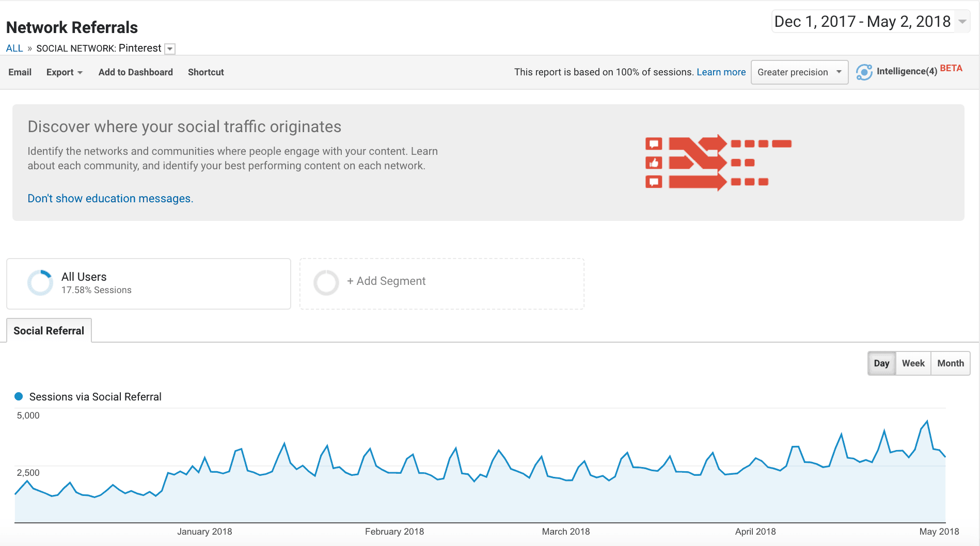This screenshot has height=546, width=980.
Task: Select the Social Referral tab
Action: pyautogui.click(x=49, y=331)
